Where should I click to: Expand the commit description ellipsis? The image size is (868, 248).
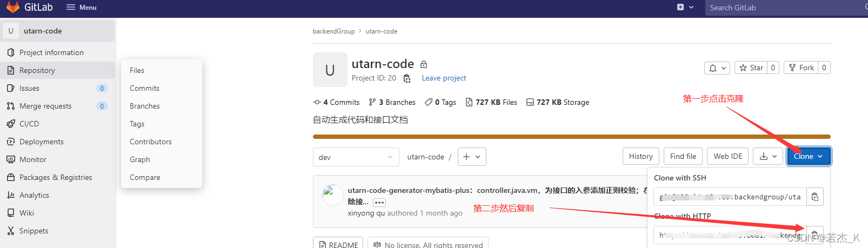pyautogui.click(x=379, y=203)
